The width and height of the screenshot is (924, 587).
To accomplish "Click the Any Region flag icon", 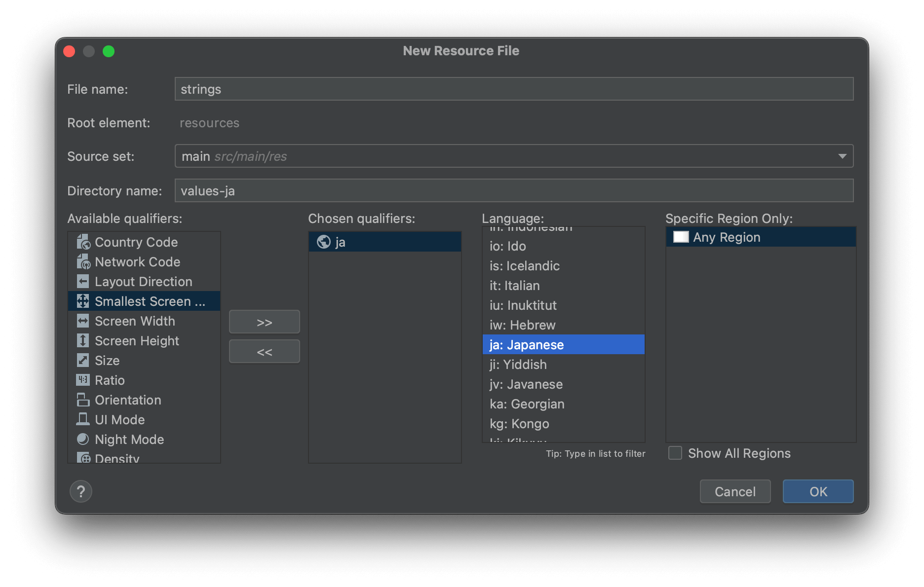I will pos(681,237).
